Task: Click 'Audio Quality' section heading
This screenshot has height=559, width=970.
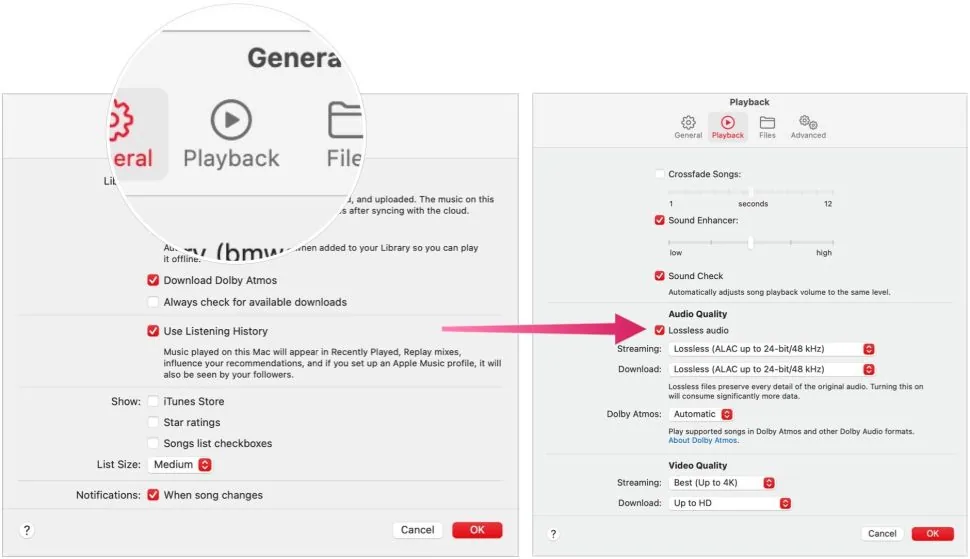Action: coord(697,314)
